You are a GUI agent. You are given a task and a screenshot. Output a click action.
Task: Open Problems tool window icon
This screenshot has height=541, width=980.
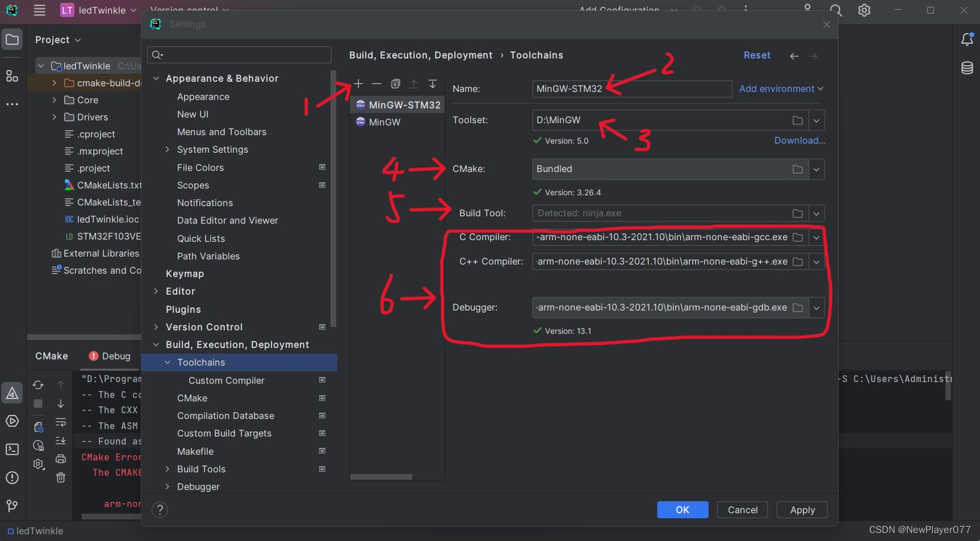coord(12,478)
